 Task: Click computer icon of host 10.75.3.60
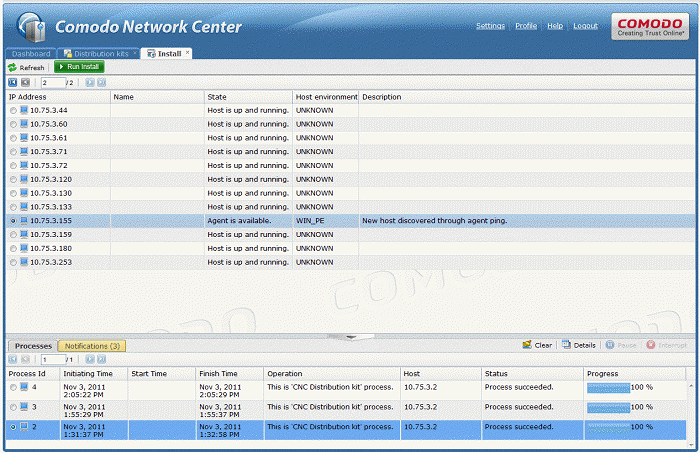pos(24,124)
